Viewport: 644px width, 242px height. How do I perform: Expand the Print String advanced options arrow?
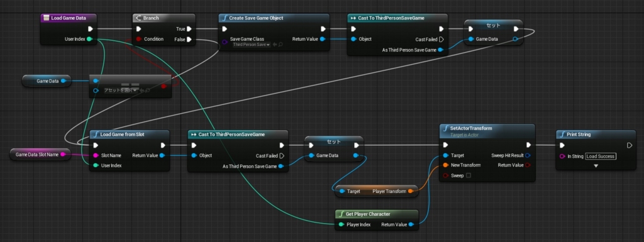point(596,166)
